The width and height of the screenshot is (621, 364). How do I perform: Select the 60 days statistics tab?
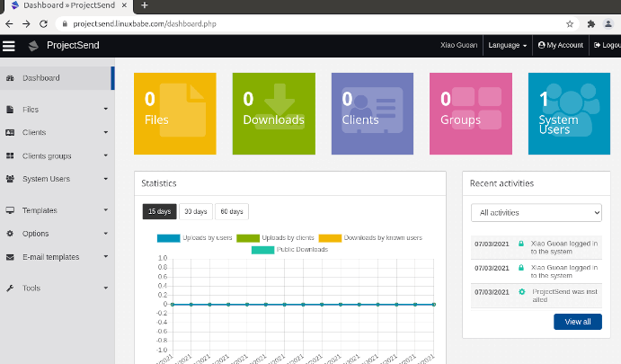[x=231, y=211]
